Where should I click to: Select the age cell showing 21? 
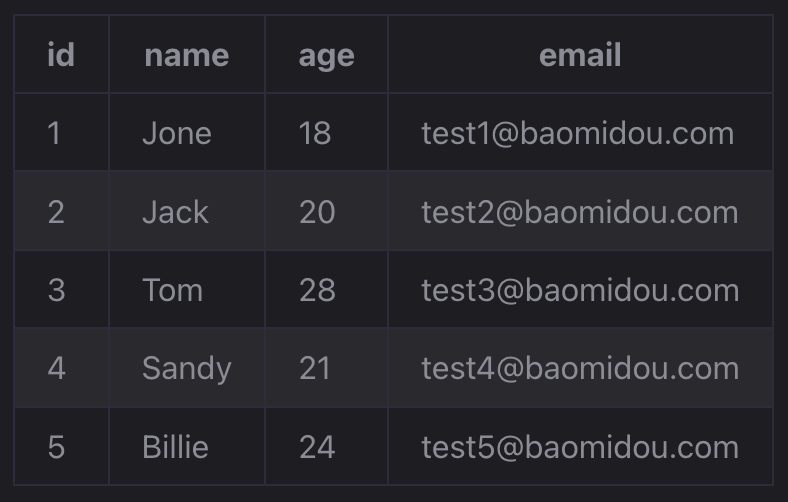pyautogui.click(x=327, y=368)
